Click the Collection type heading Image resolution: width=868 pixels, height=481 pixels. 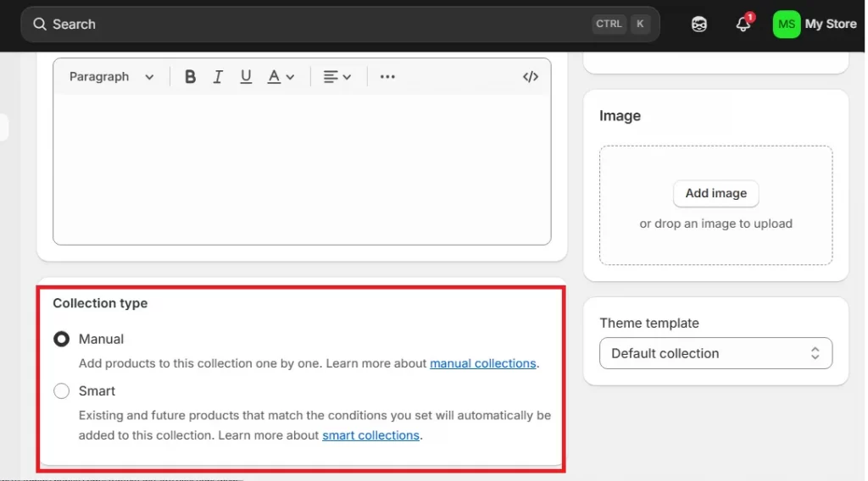pyautogui.click(x=100, y=303)
